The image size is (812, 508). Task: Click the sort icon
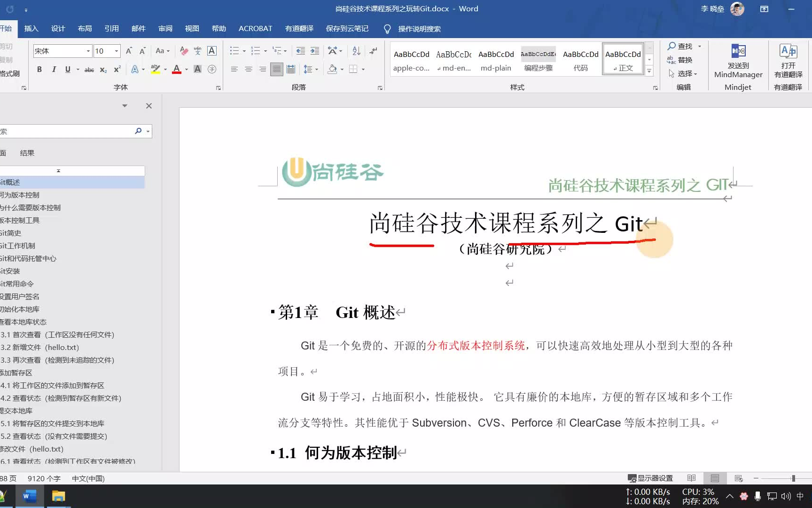tap(356, 51)
